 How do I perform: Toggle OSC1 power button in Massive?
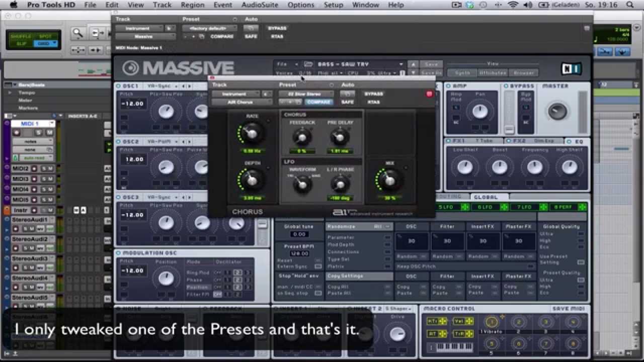(119, 86)
